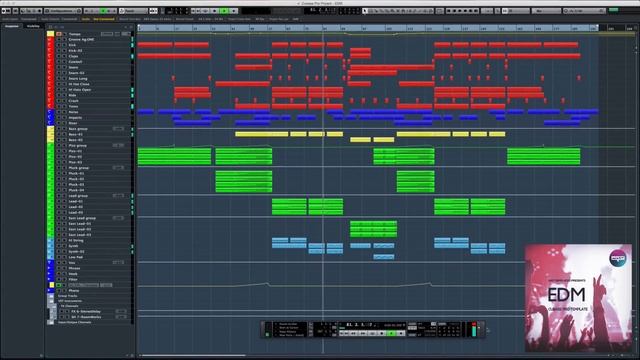Solo the Synth track

(64, 246)
